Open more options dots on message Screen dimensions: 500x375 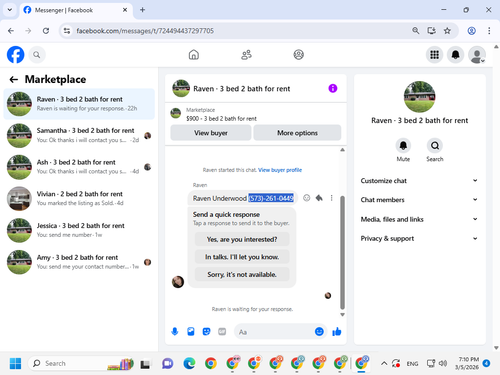click(x=331, y=198)
